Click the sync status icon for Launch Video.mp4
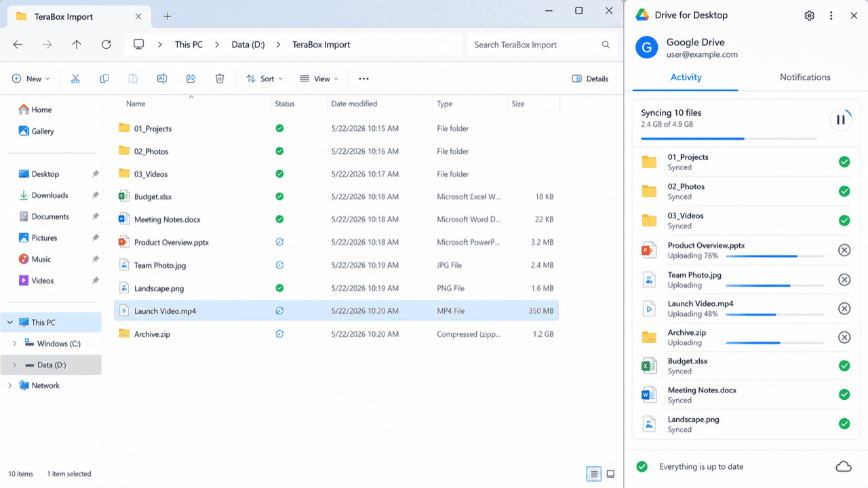Image resolution: width=868 pixels, height=488 pixels. 279,311
